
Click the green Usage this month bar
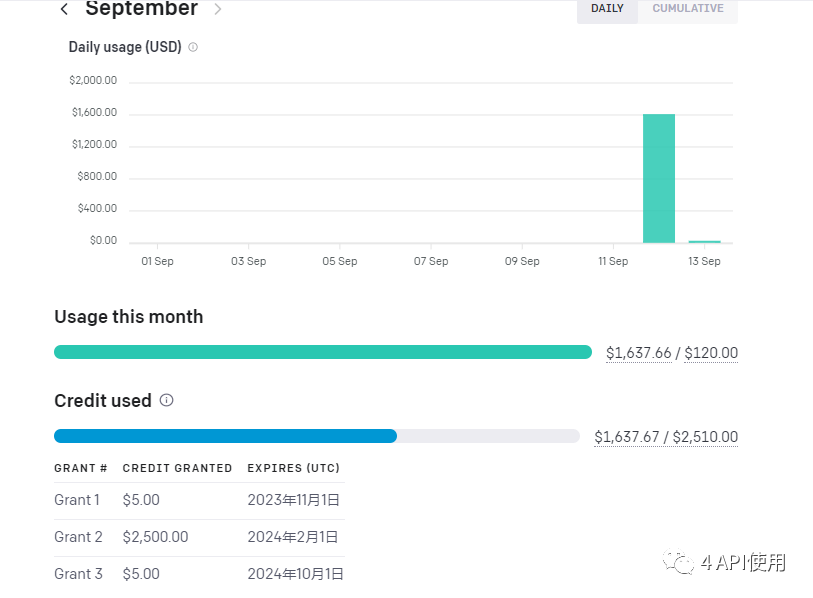click(x=322, y=352)
